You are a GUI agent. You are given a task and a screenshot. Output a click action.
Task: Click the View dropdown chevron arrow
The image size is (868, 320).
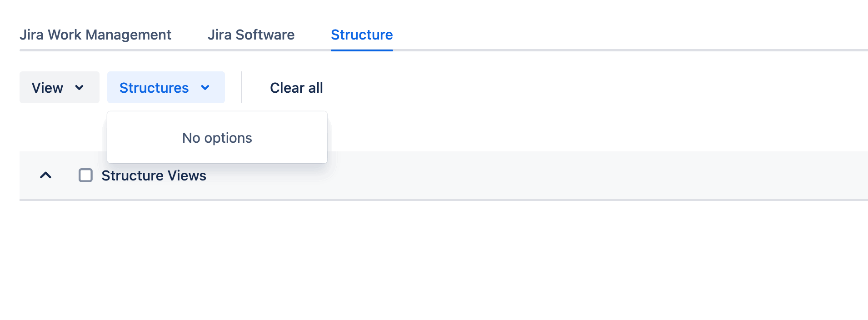(x=80, y=87)
